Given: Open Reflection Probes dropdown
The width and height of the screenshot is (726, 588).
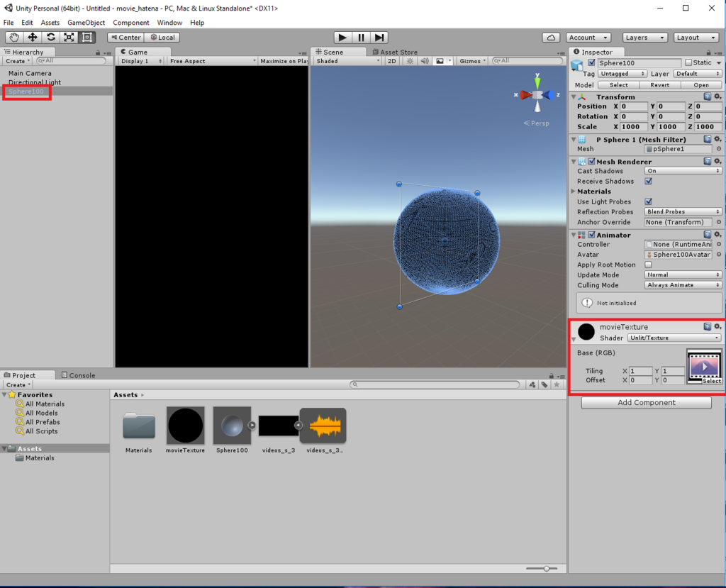Looking at the screenshot, I should 683,212.
